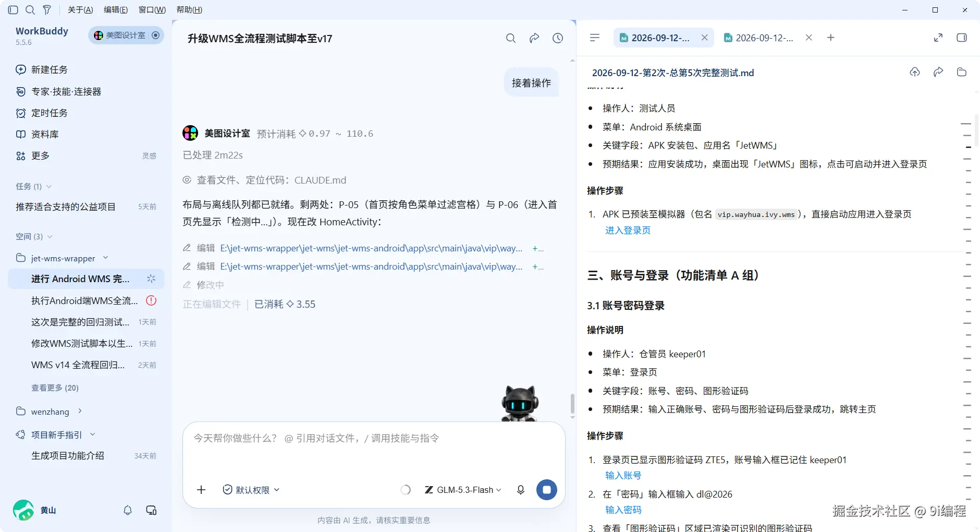Open the document's folder icon

(962, 72)
